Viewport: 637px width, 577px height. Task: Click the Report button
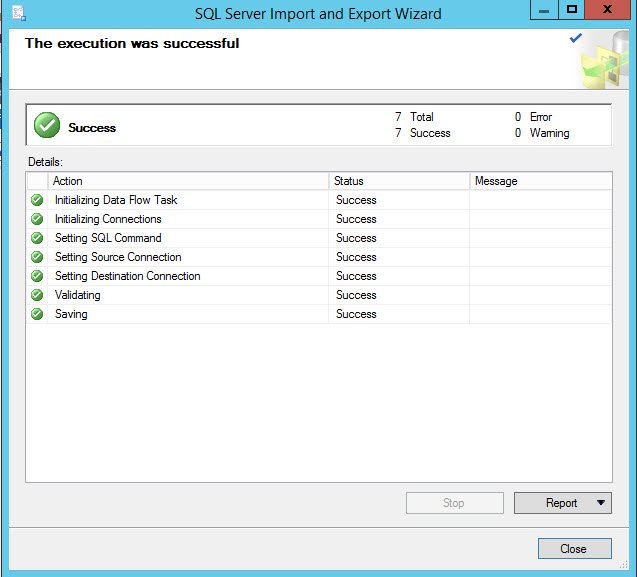pyautogui.click(x=563, y=503)
